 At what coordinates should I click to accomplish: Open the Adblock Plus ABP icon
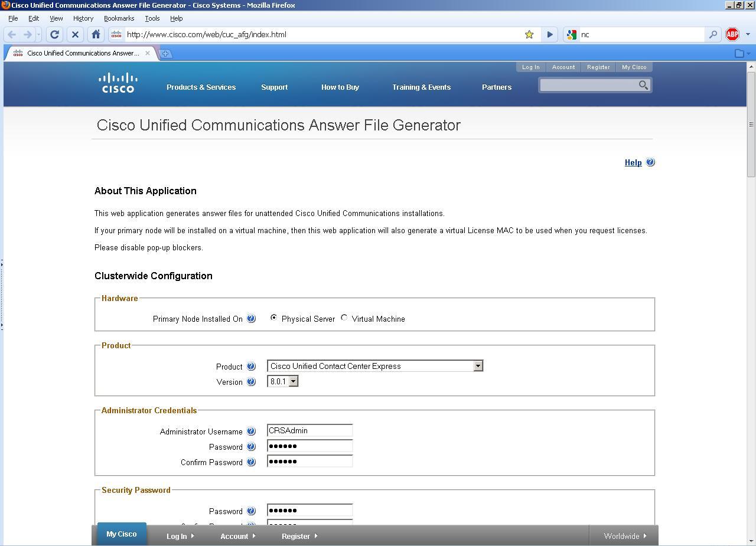[x=732, y=34]
